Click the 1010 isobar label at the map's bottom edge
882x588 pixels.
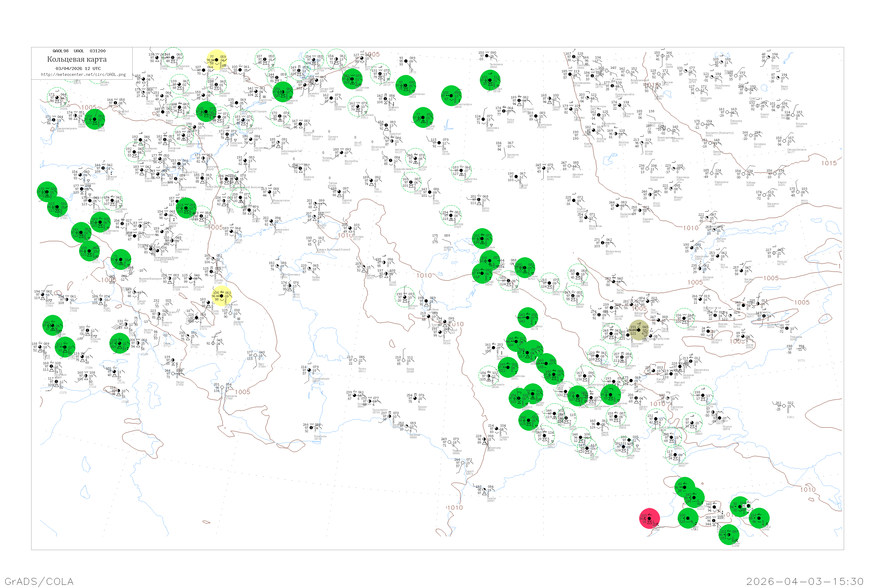point(455,508)
